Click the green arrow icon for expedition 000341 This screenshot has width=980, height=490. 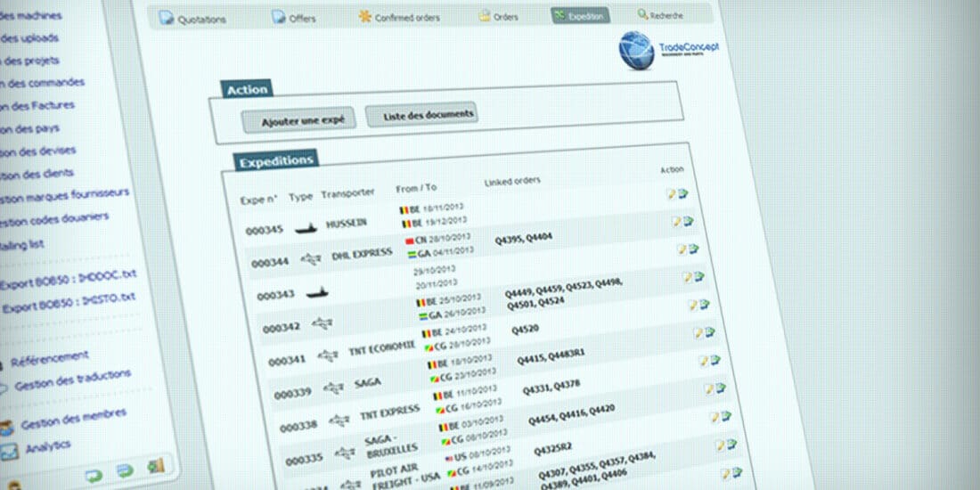pos(705,305)
